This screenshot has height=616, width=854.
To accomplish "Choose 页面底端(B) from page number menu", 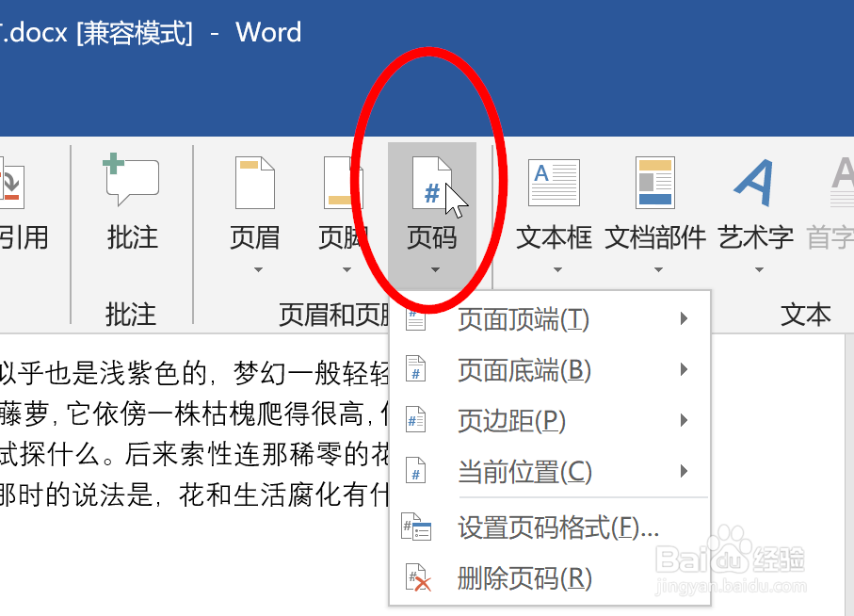I will click(x=550, y=370).
